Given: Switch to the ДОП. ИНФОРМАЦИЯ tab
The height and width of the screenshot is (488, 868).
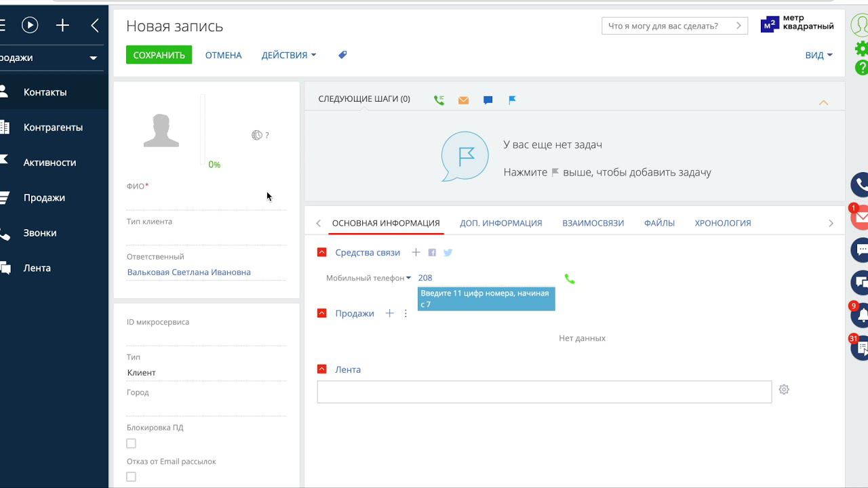Looking at the screenshot, I should tap(500, 223).
